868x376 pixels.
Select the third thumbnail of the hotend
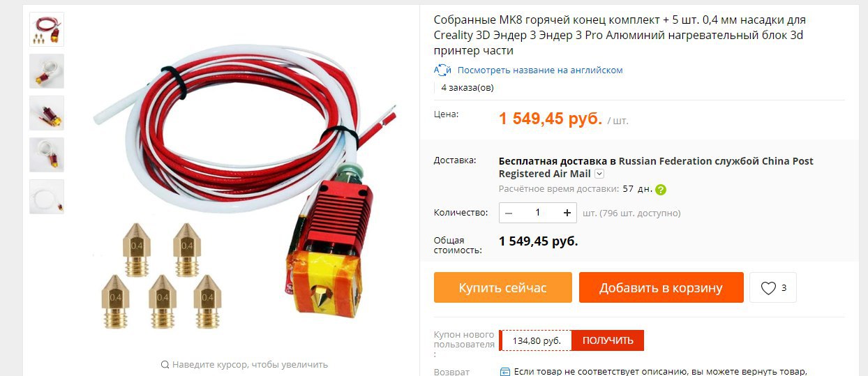point(47,113)
